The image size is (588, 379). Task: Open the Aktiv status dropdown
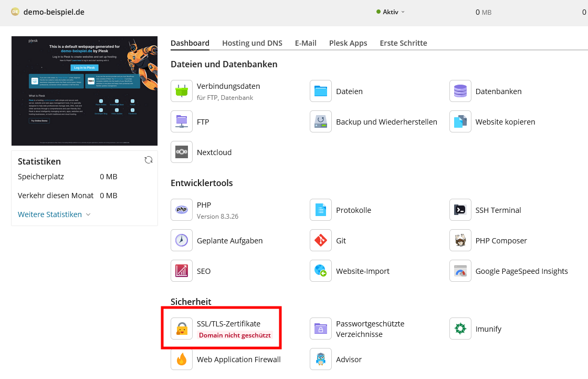pos(390,11)
